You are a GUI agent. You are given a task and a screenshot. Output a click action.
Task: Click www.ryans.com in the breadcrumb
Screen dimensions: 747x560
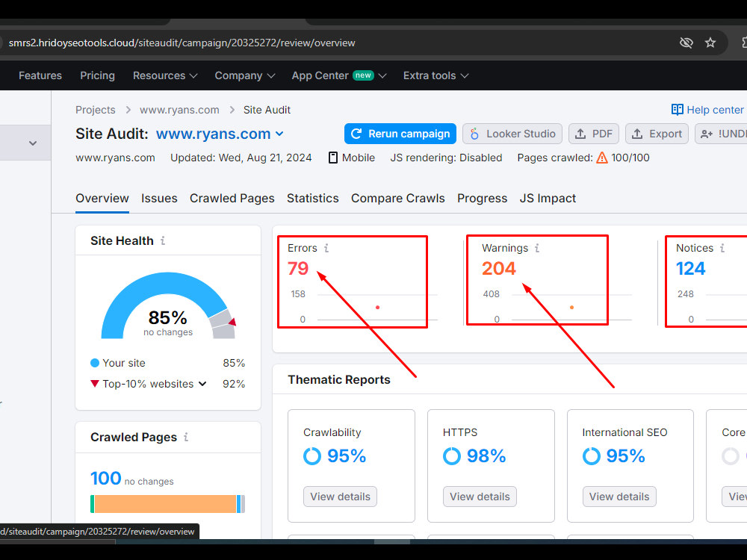[179, 110]
